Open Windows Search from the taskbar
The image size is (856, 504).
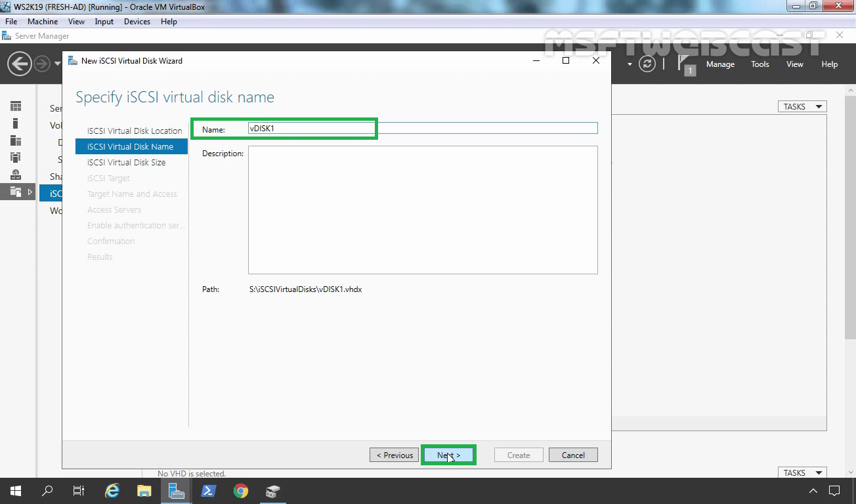tap(47, 490)
